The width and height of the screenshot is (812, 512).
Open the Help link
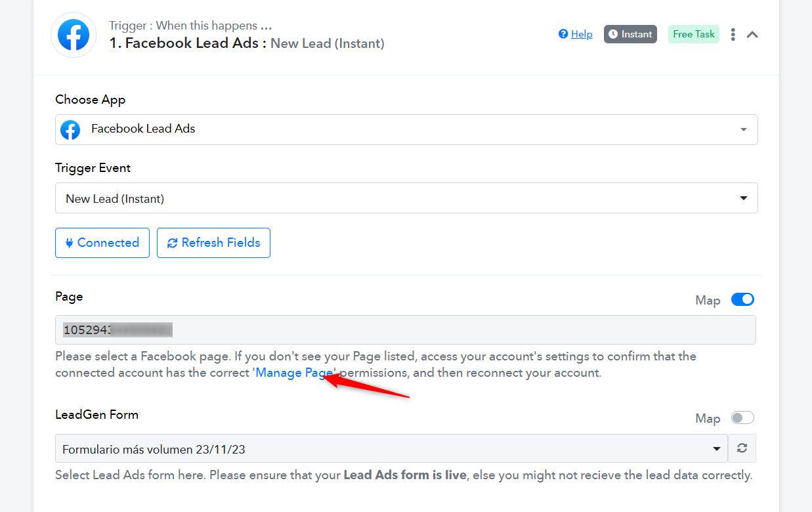(x=582, y=34)
